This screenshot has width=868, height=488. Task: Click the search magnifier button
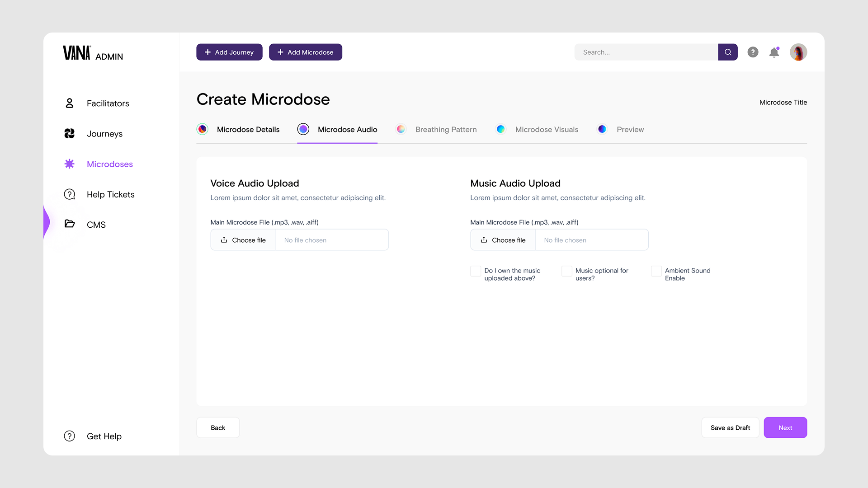pos(728,52)
